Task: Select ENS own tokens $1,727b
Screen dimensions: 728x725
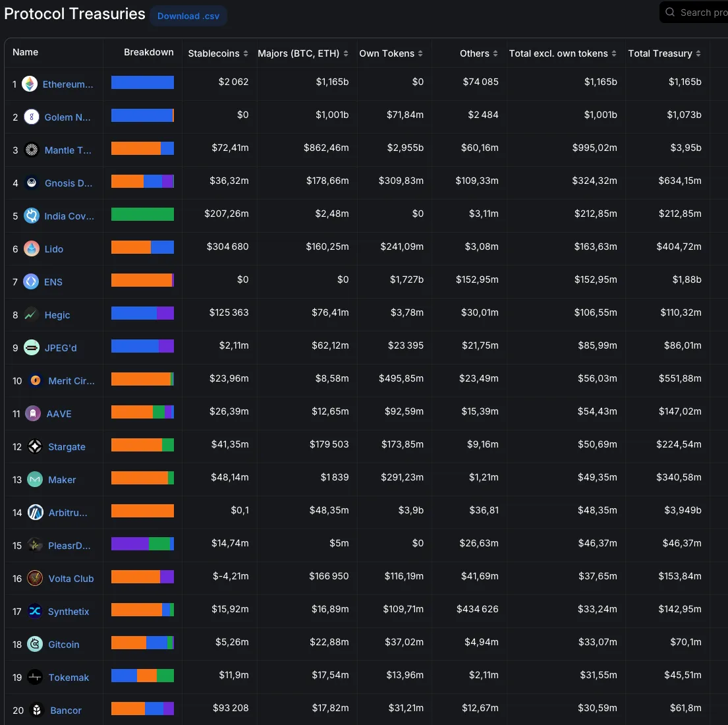Action: click(406, 279)
